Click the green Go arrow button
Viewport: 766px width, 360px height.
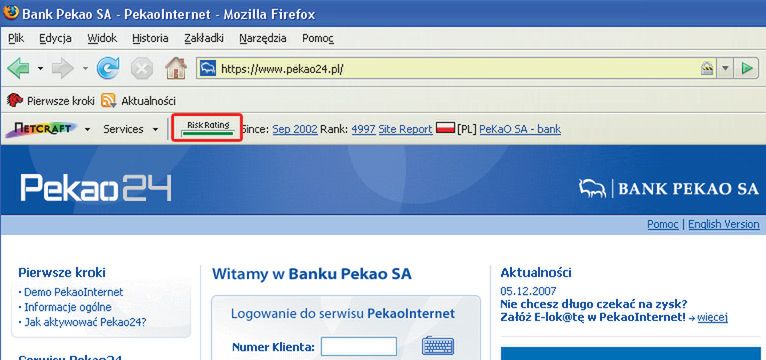tap(746, 68)
